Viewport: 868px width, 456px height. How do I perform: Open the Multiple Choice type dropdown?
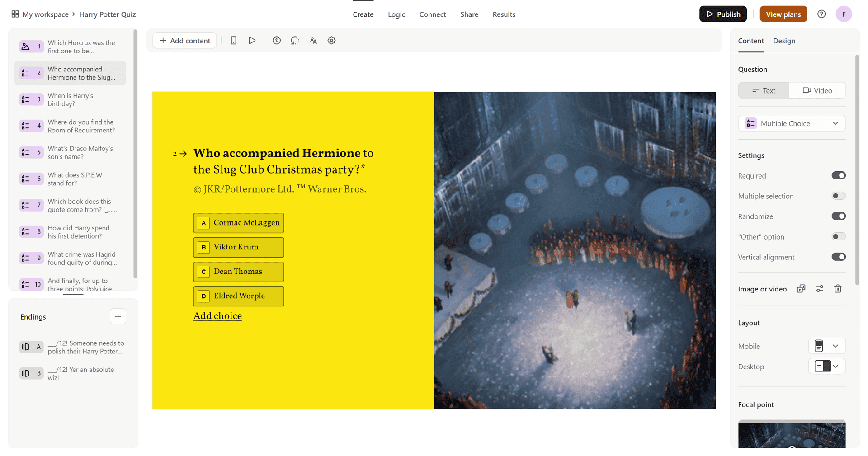[792, 123]
